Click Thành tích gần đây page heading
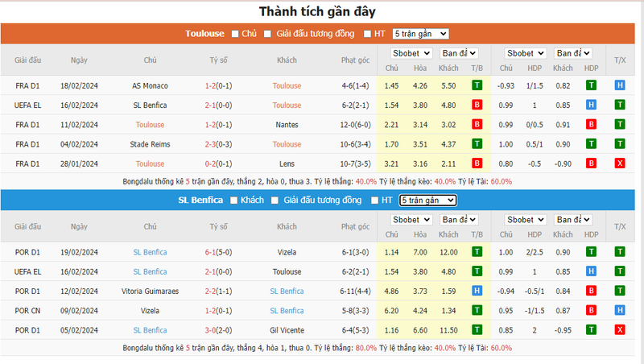644x364 pixels. tap(317, 11)
